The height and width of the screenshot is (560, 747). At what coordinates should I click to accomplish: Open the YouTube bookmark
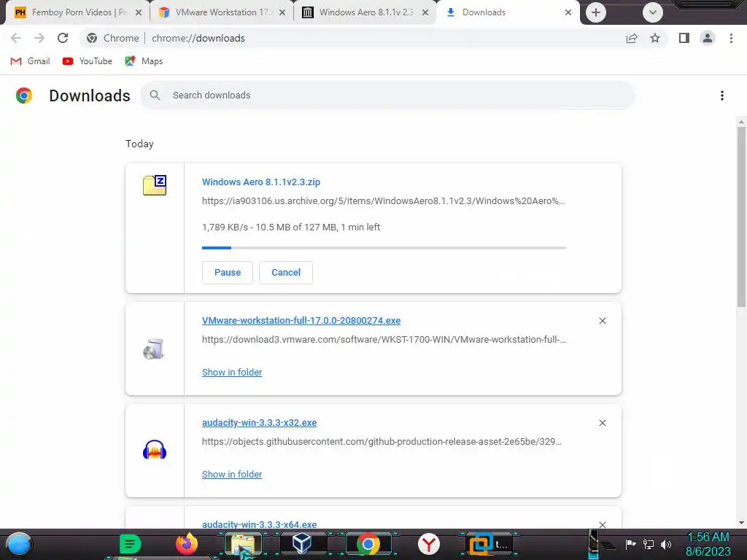pos(88,61)
